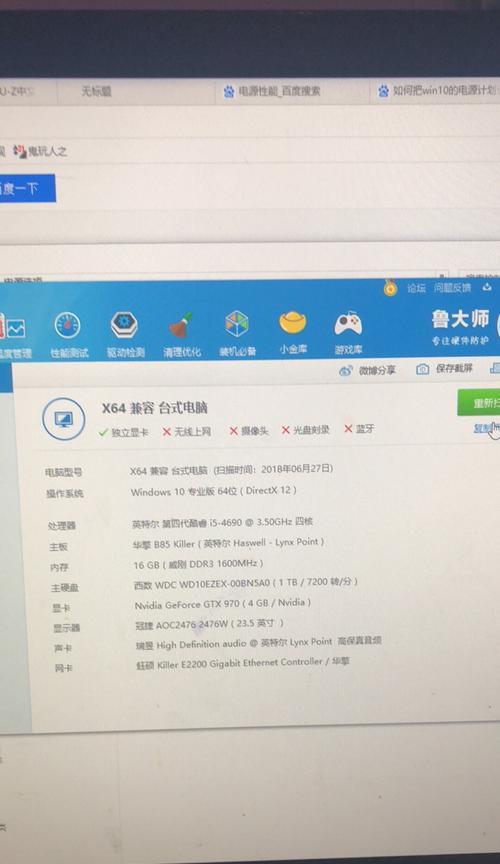
Task: Click the 网卡 row label
Action: [63, 668]
